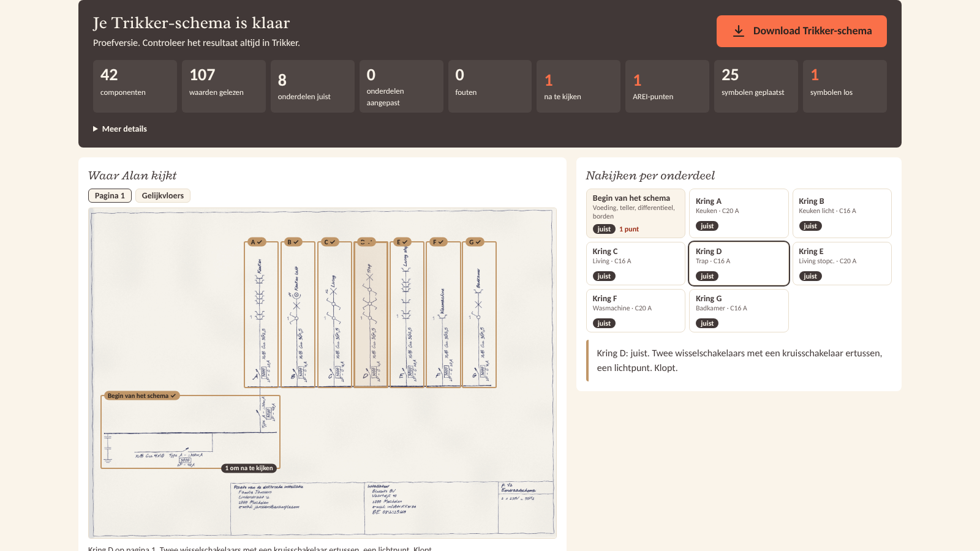The image size is (980, 551).
Task: Click the '1 om na te kijken' badge
Action: 249,468
